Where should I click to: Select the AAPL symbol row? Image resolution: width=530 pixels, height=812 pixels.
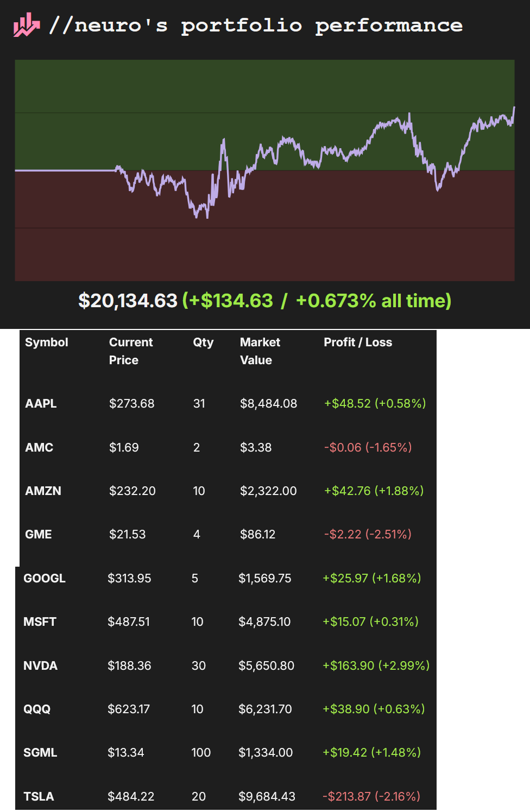pyautogui.click(x=41, y=404)
